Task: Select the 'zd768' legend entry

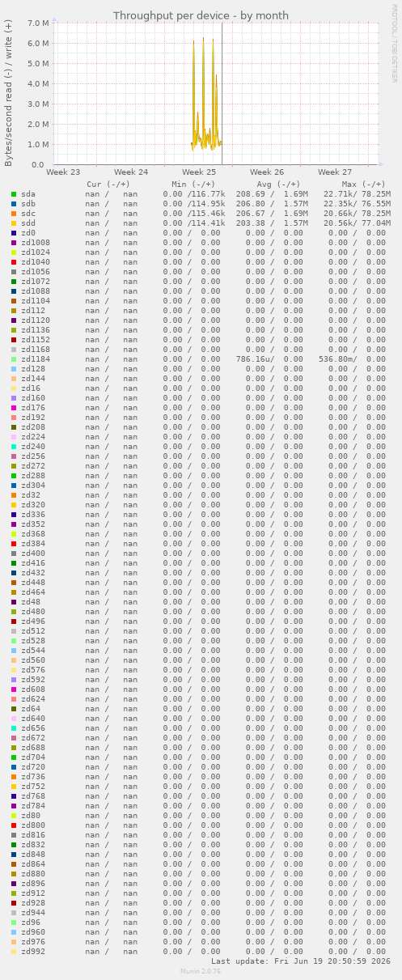Action: click(33, 796)
